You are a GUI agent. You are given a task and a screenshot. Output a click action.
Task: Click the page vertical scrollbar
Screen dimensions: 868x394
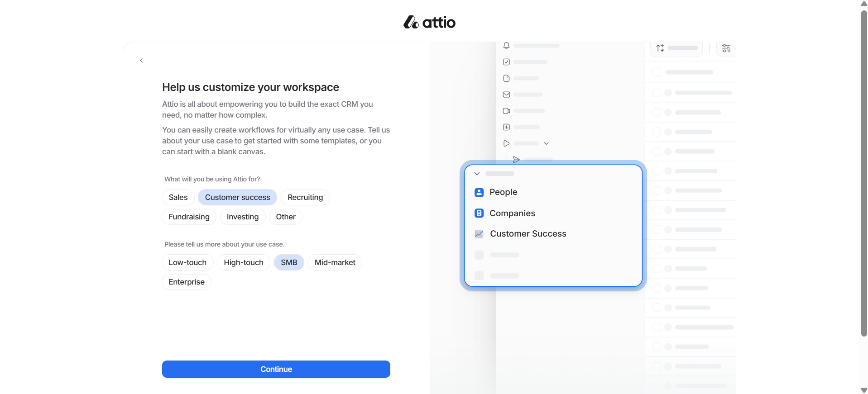pos(863,172)
